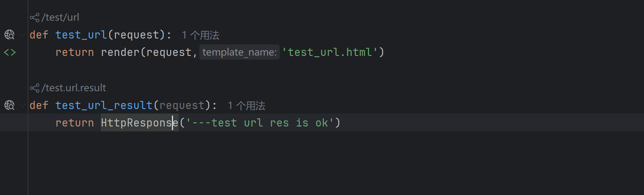This screenshot has width=644, height=195.
Task: Click the 'test_url.html' string literal
Action: pyautogui.click(x=330, y=52)
